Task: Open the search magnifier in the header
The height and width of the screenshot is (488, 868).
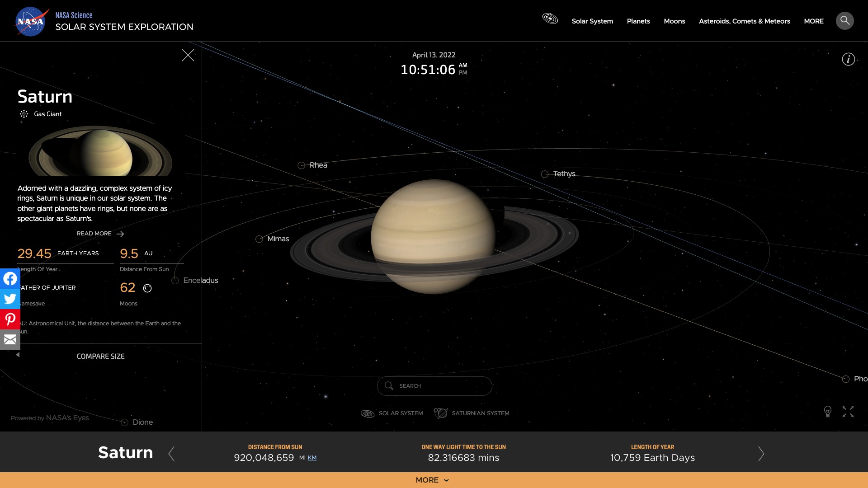Action: (844, 21)
